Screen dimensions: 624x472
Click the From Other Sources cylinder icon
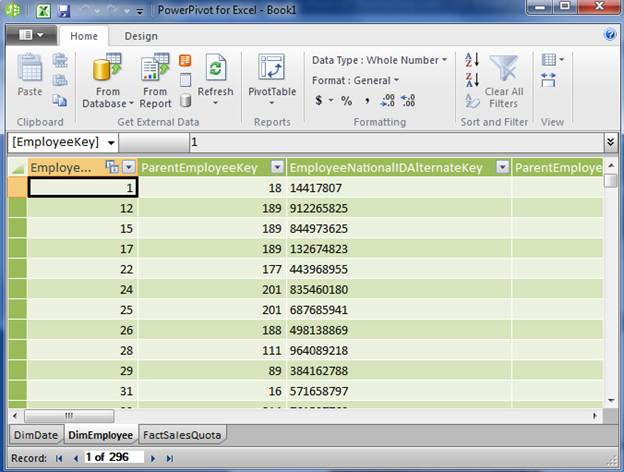point(185,101)
